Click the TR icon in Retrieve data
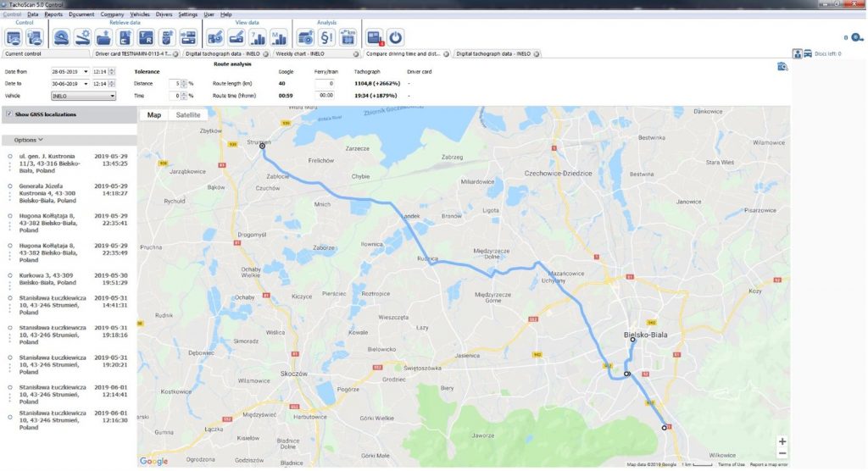The image size is (868, 471). (146, 37)
